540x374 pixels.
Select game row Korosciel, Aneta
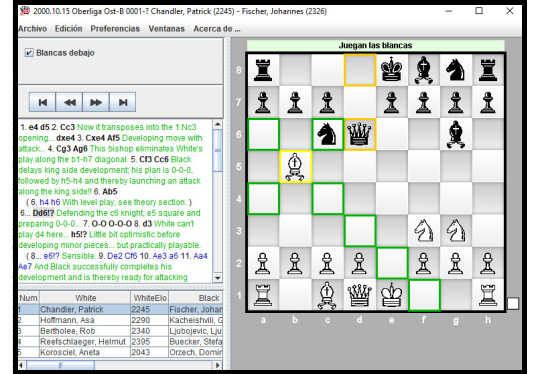pyautogui.click(x=120, y=352)
